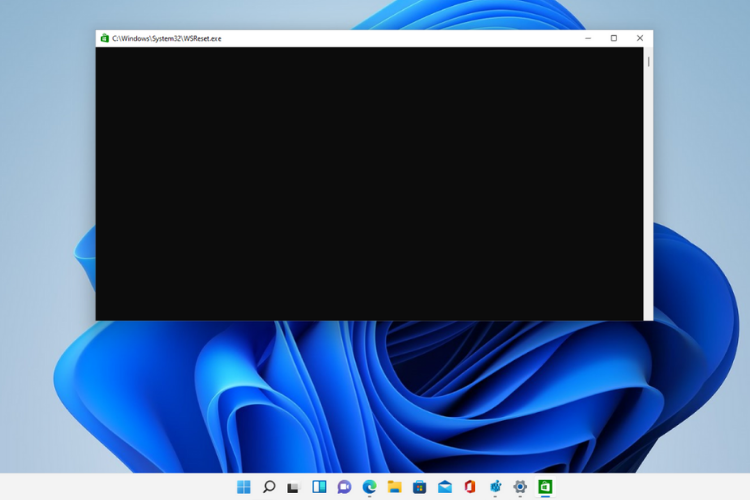
Task: Close the WSReset.exe window
Action: click(639, 38)
